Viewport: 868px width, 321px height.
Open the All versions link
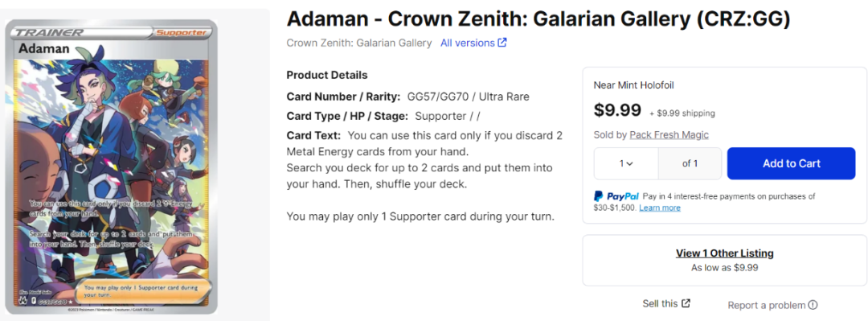coord(468,43)
